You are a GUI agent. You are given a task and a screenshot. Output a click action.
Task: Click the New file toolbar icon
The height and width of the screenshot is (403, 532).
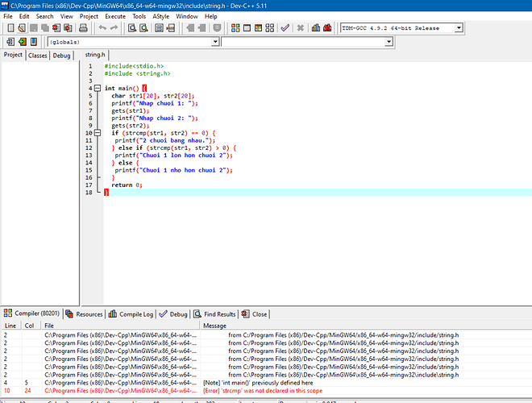point(10,28)
